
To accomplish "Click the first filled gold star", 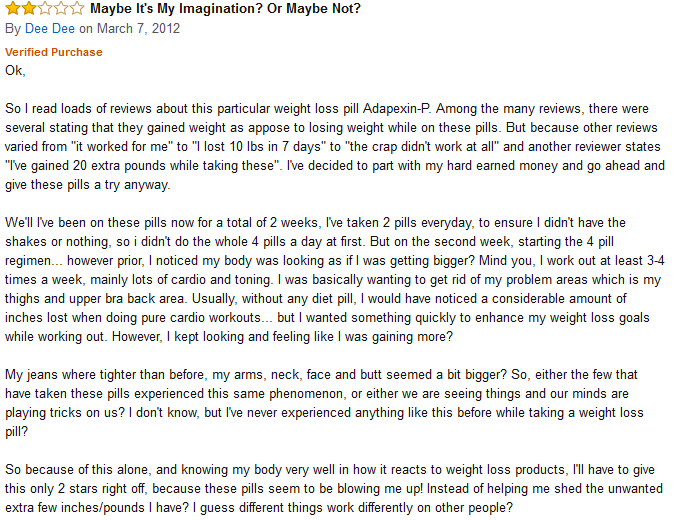I will click(13, 8).
